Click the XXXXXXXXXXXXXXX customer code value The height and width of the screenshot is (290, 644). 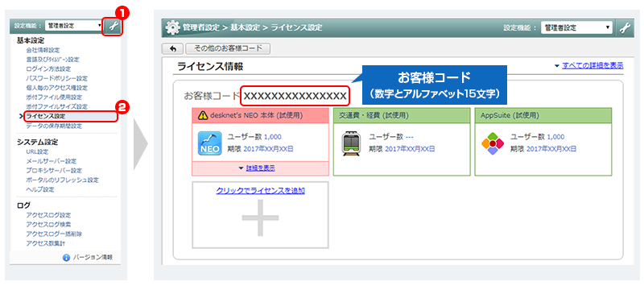(x=295, y=96)
